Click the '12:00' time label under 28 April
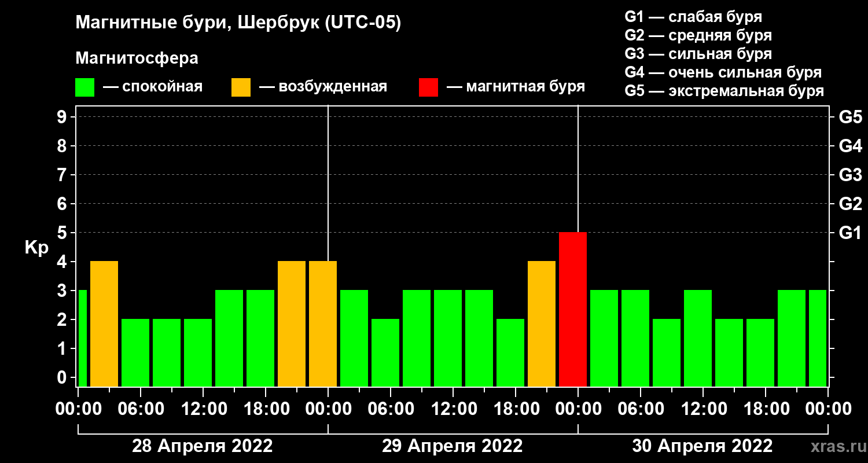 pyautogui.click(x=203, y=409)
